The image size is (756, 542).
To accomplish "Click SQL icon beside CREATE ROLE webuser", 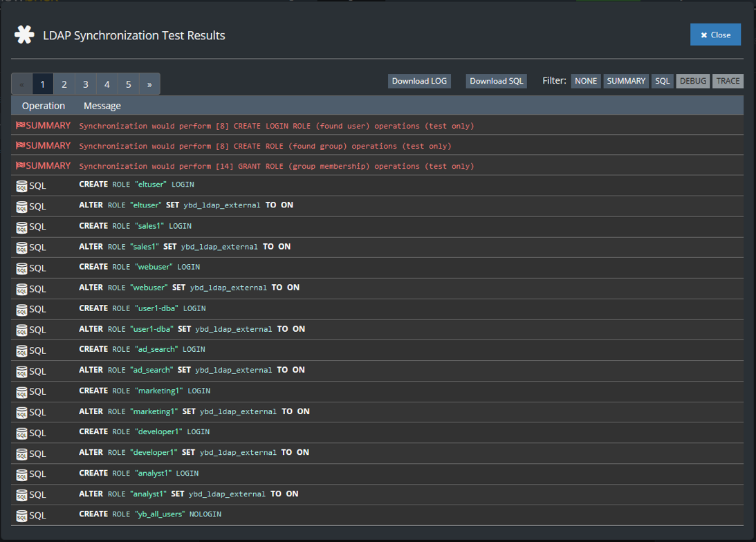I will point(21,268).
